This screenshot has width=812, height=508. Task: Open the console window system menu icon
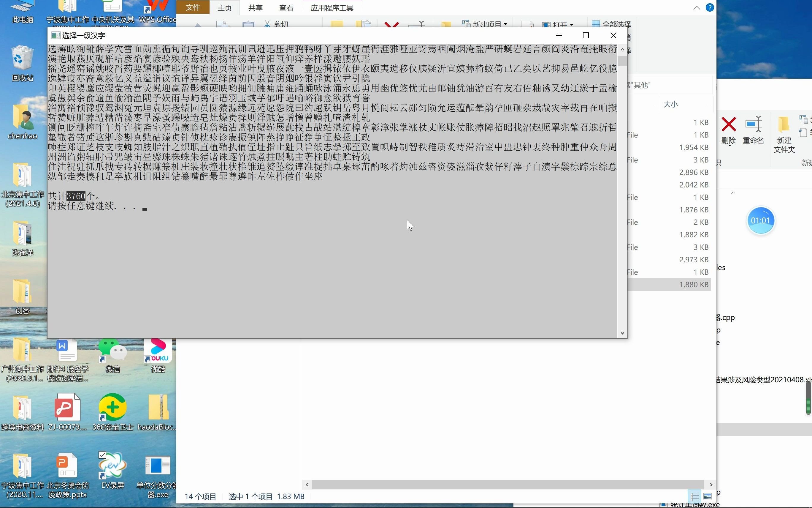point(55,35)
